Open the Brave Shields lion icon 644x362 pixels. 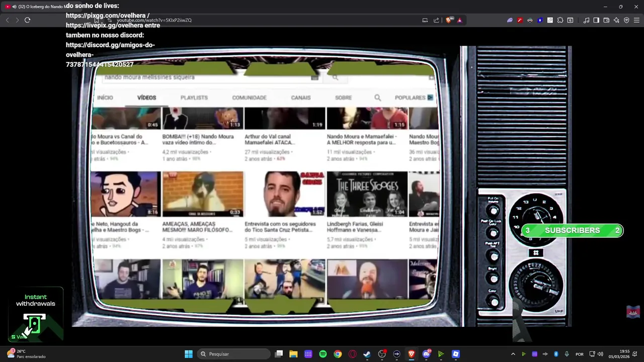pos(450,20)
